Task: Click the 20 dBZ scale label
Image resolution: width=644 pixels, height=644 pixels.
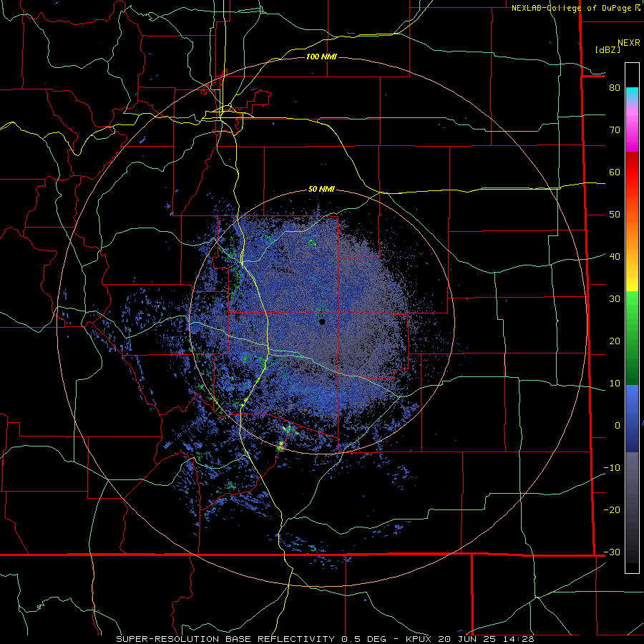Action: pyautogui.click(x=615, y=341)
